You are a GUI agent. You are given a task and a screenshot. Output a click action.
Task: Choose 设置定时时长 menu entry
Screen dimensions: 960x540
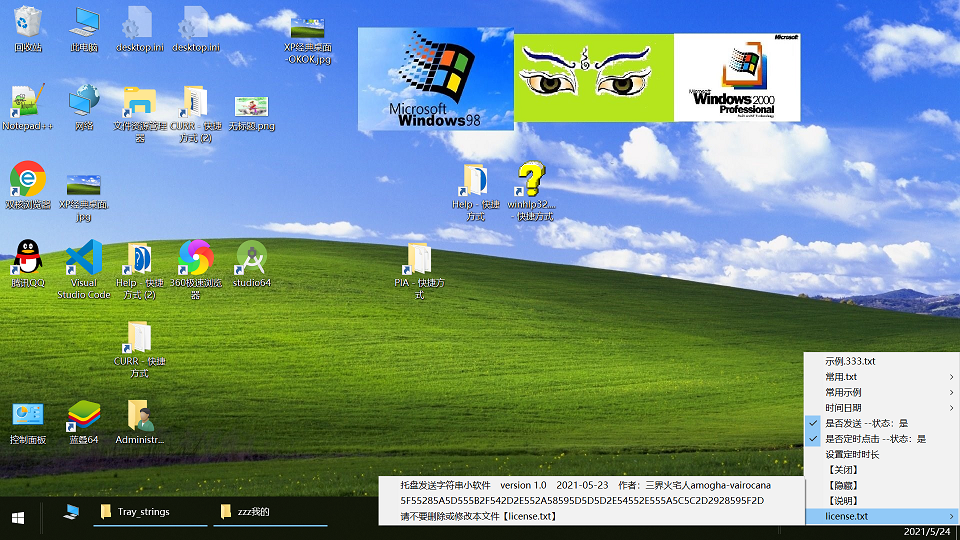pos(882,454)
